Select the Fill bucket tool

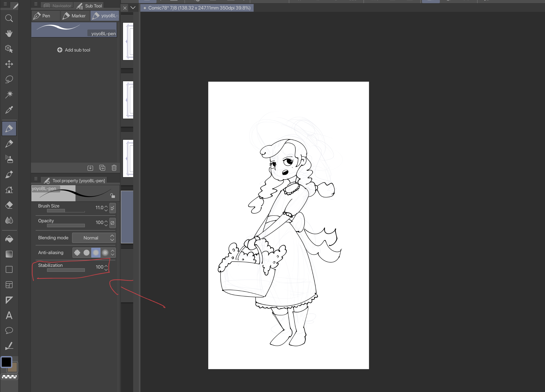click(9, 239)
